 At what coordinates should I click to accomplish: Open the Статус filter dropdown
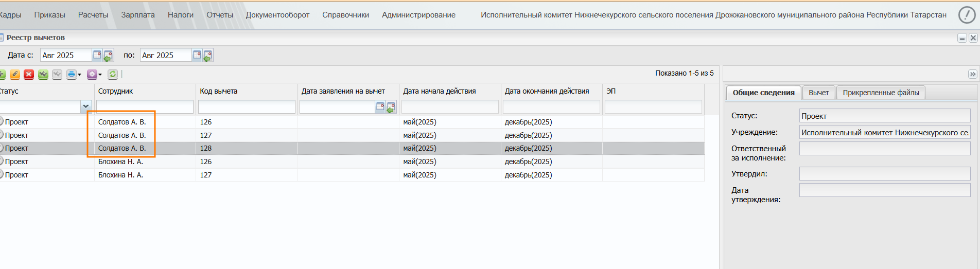tap(85, 106)
